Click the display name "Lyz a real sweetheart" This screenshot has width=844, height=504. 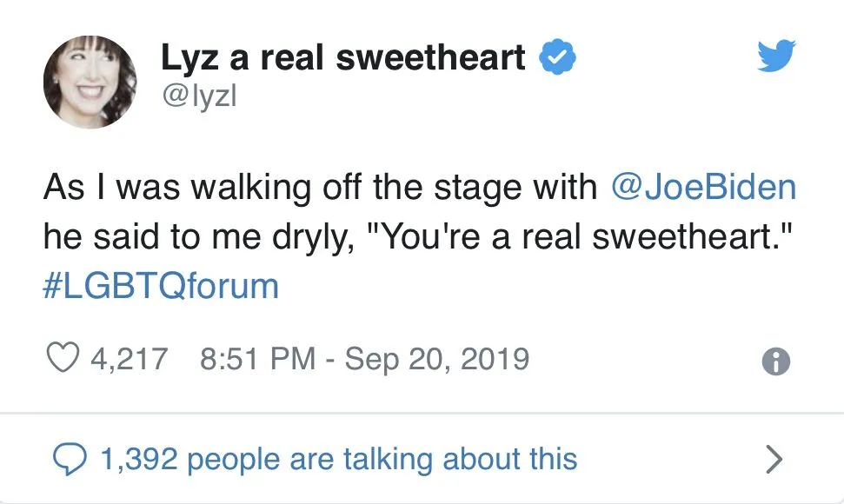pos(343,57)
